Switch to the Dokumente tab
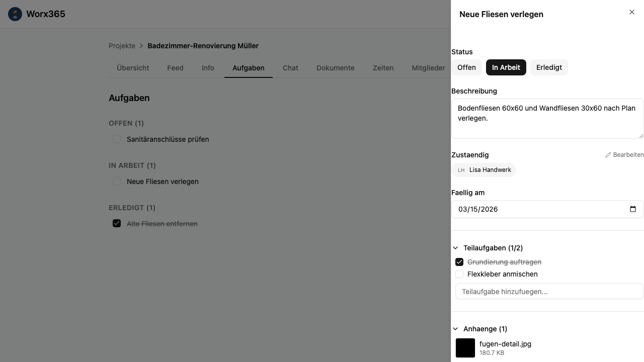 335,68
